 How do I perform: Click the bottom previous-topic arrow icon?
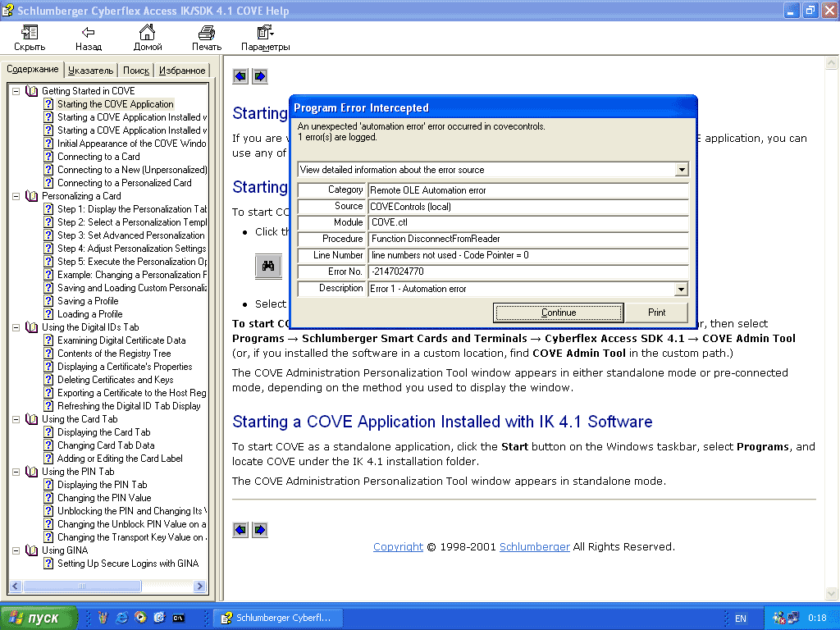(240, 530)
